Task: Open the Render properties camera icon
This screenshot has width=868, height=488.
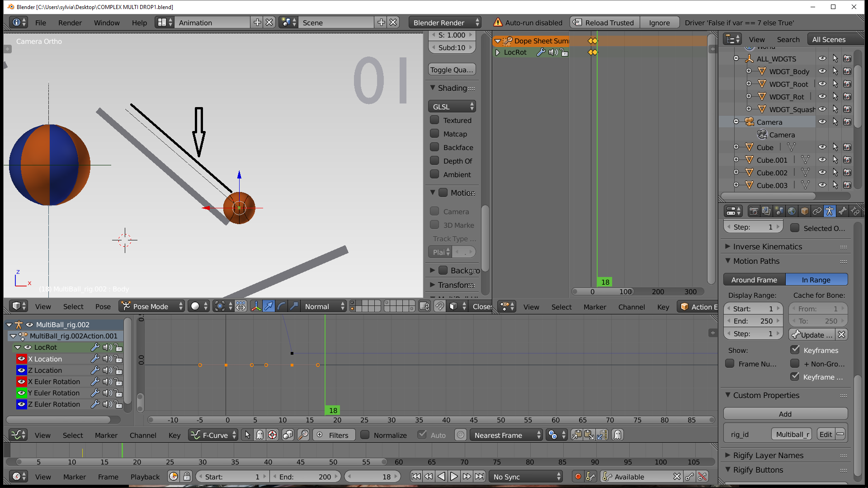Action: tap(754, 211)
